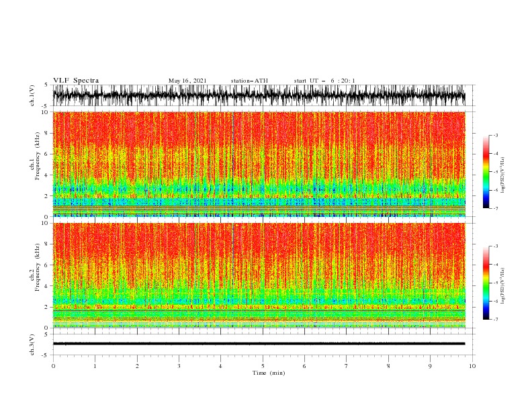Click the ch.2 PSD color bar
This screenshot has height=411, width=532.
pyautogui.click(x=486, y=283)
